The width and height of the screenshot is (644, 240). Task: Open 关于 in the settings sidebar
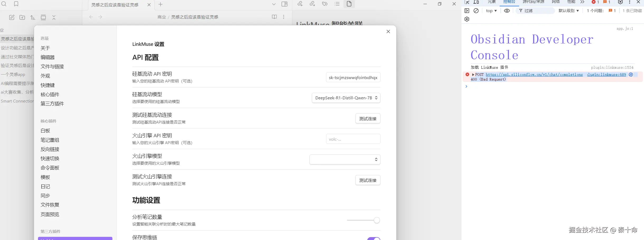click(x=45, y=48)
